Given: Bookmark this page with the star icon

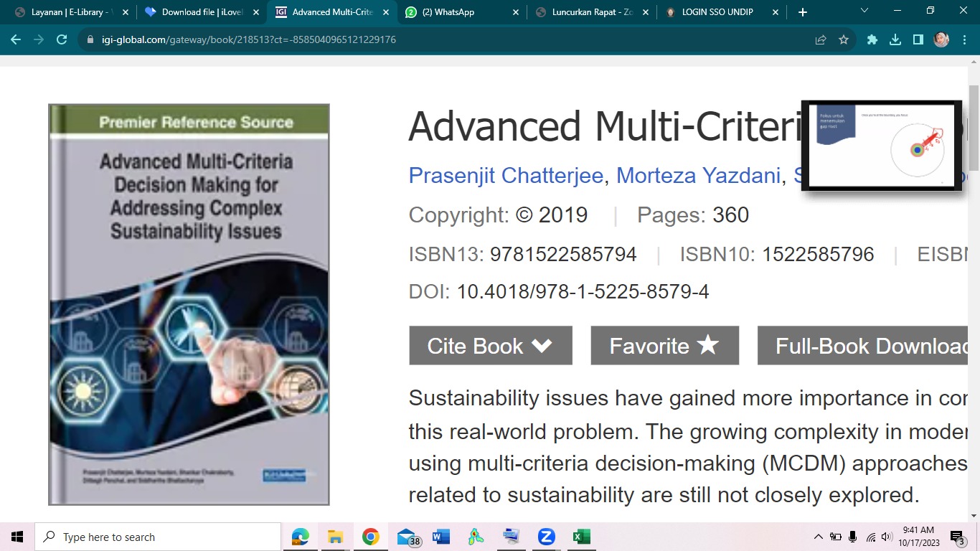Looking at the screenshot, I should tap(844, 39).
